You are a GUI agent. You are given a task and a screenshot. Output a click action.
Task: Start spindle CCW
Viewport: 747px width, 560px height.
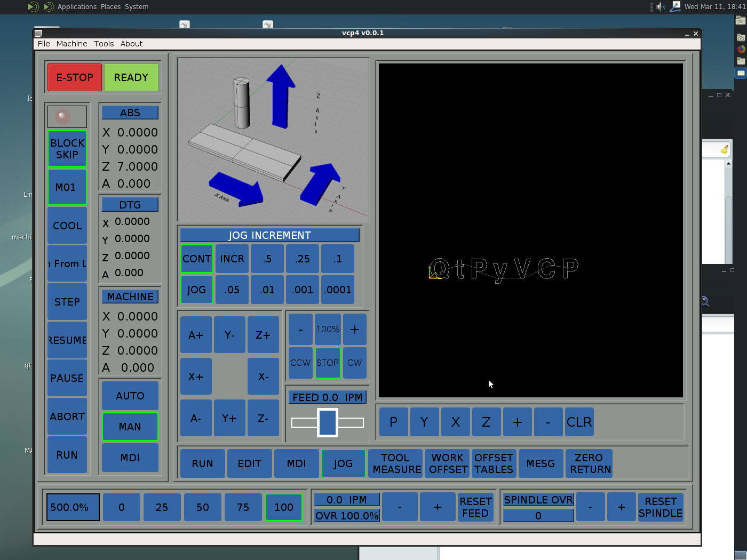pyautogui.click(x=301, y=363)
